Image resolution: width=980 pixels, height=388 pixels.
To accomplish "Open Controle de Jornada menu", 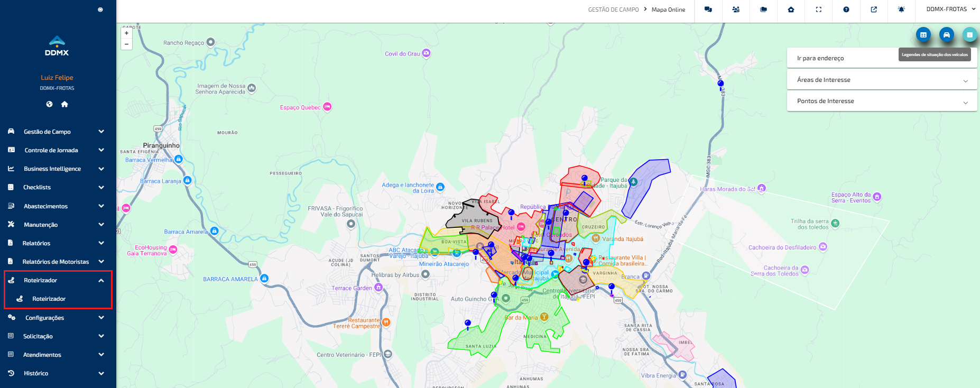I will pos(51,150).
